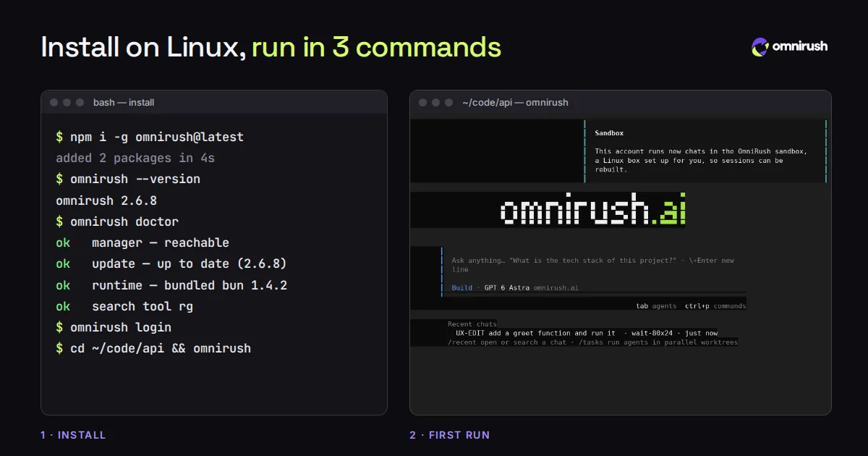868x456 pixels.
Task: Click the green 'run in 3 commands' headline text
Action: 377,48
